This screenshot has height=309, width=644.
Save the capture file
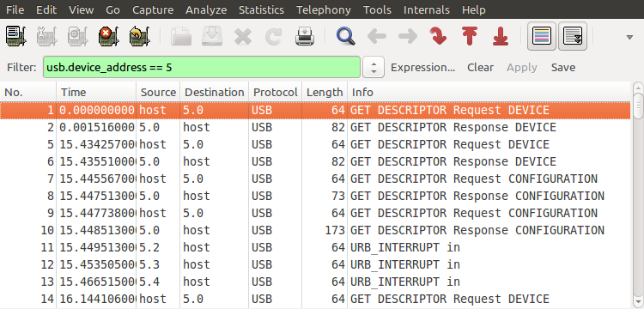pos(212,37)
